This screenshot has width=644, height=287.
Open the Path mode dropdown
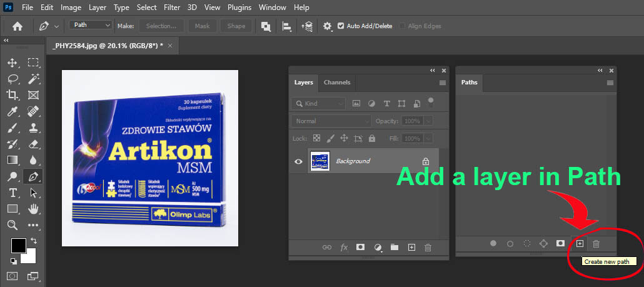[x=91, y=25]
